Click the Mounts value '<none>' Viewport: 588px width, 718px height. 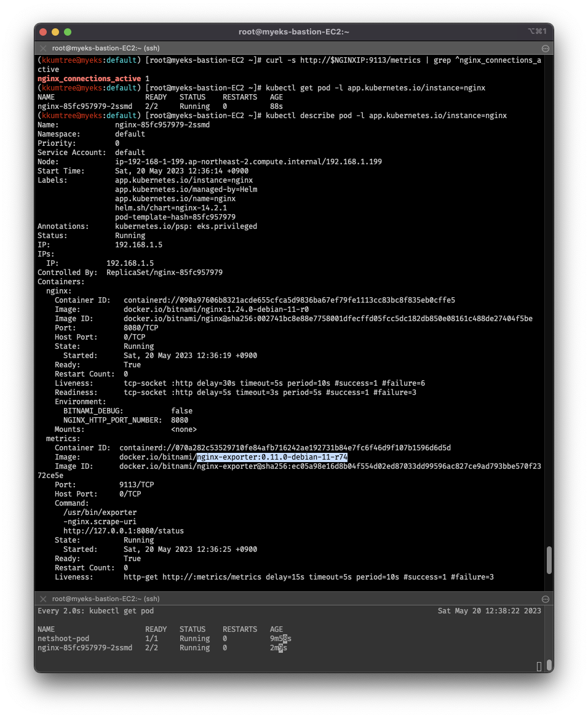click(184, 429)
